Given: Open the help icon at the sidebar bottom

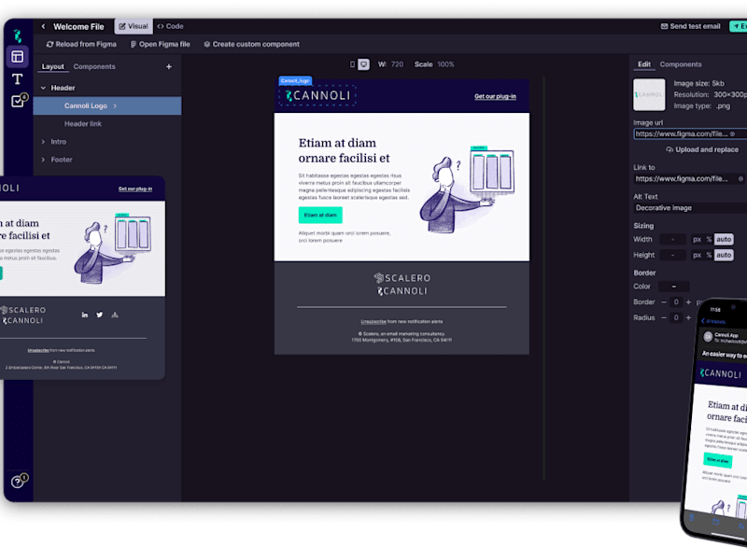Looking at the screenshot, I should pyautogui.click(x=19, y=481).
